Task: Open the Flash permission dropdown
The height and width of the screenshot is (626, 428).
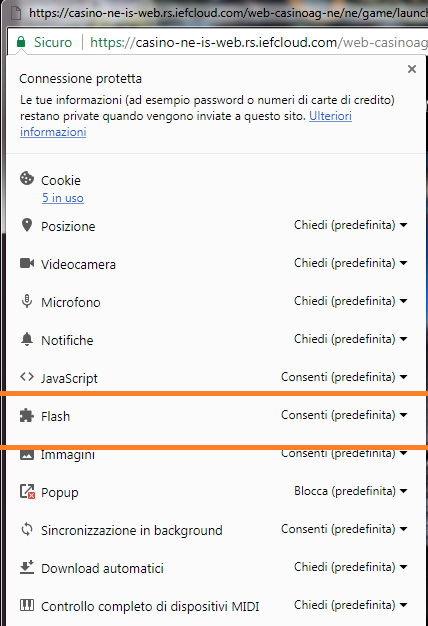Action: (344, 415)
